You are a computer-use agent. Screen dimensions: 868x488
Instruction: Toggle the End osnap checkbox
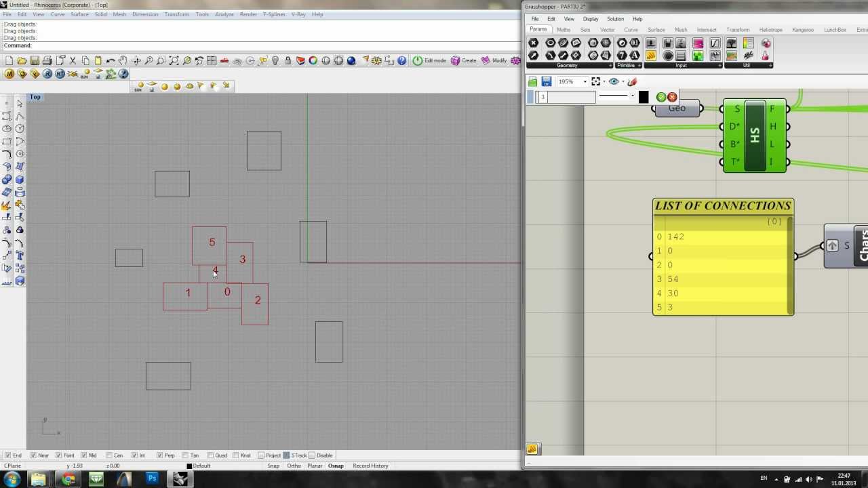point(8,455)
